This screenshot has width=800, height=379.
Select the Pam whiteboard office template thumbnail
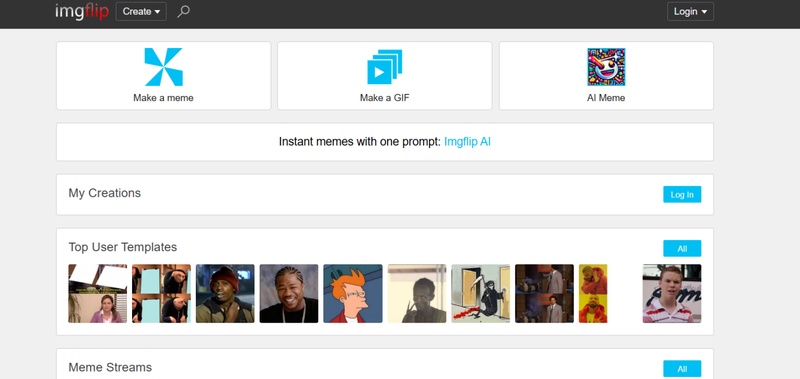pos(97,293)
